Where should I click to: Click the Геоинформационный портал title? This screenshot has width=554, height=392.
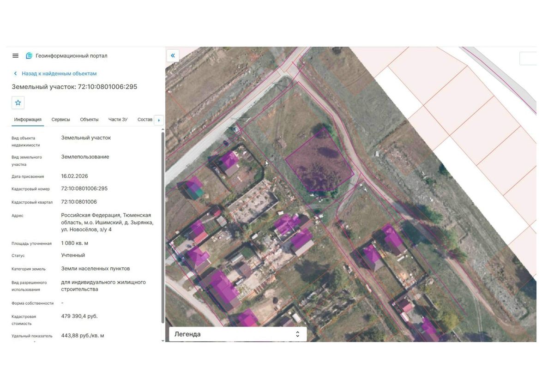point(72,56)
